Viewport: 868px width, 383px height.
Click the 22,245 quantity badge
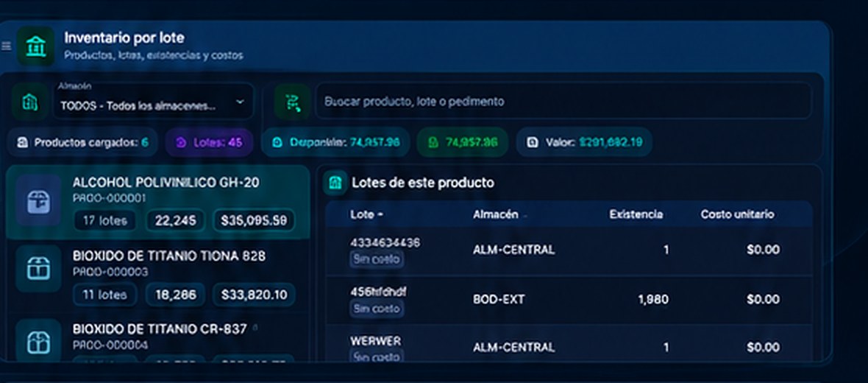click(175, 221)
